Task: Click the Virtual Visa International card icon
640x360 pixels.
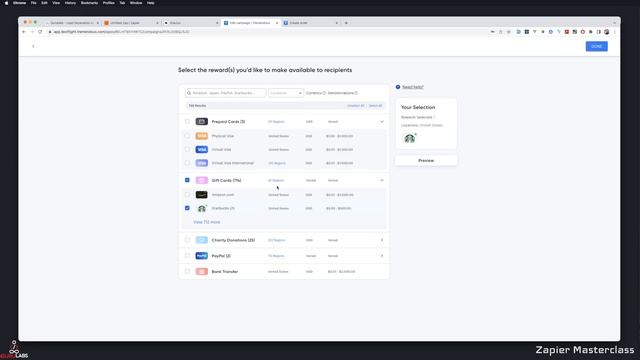Action: [202, 163]
